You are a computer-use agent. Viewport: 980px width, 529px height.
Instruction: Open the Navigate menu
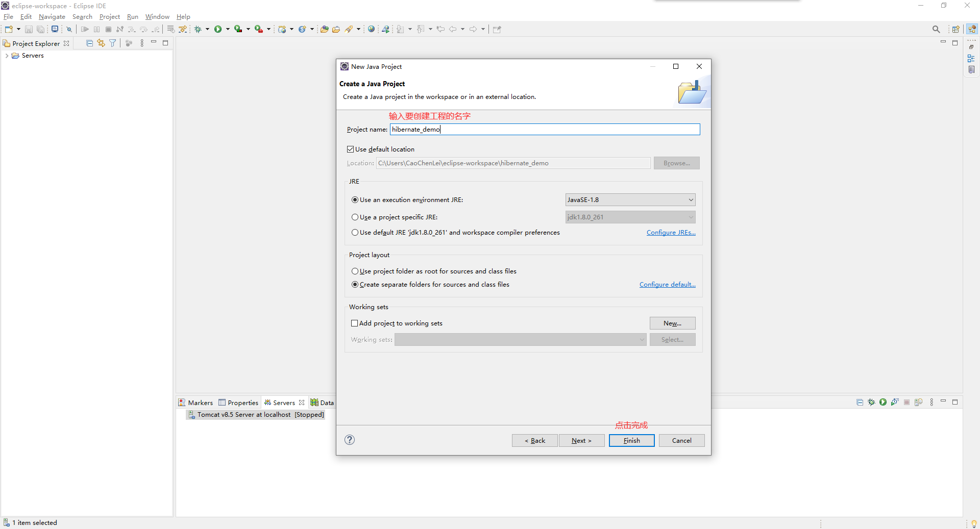[x=52, y=16]
